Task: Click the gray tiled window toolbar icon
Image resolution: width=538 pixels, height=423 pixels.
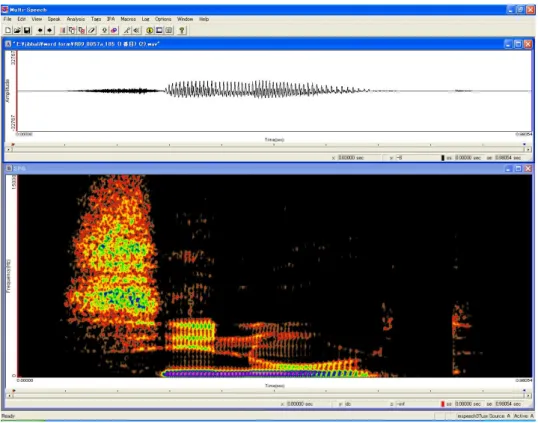Action: pos(169,31)
